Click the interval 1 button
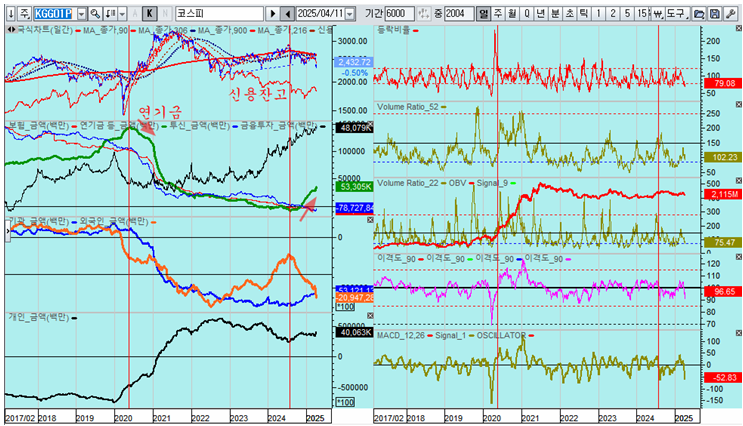The width and height of the screenshot is (743, 426). click(x=598, y=13)
